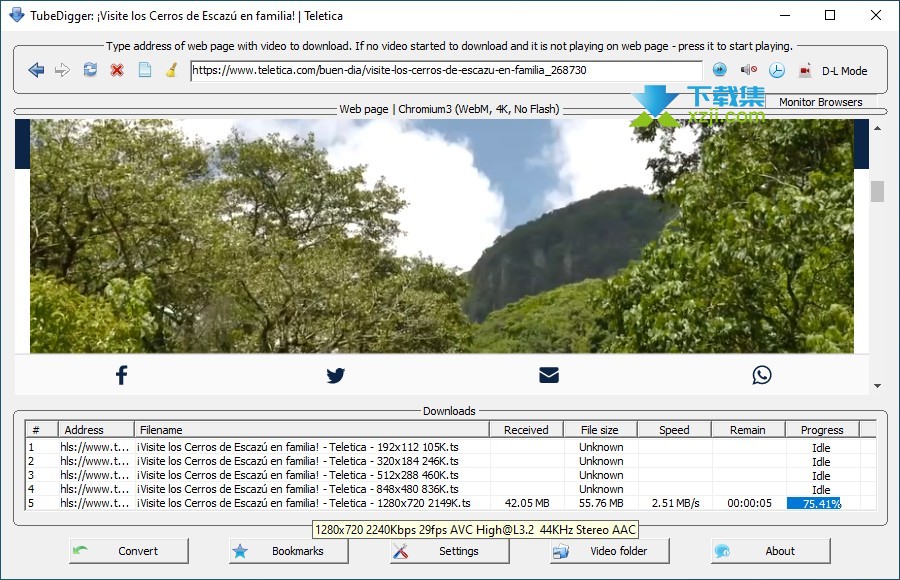Click the 2.51 MB/s speed value

tap(676, 503)
